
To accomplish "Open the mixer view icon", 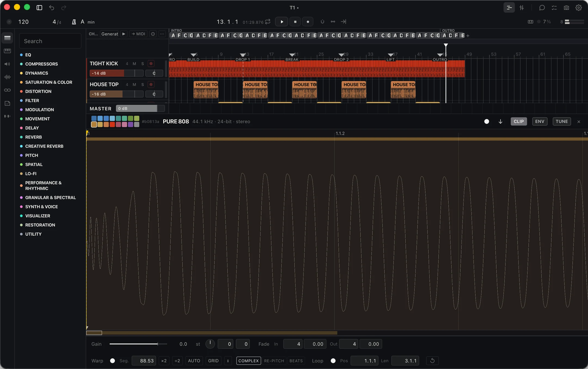I will click(x=522, y=8).
